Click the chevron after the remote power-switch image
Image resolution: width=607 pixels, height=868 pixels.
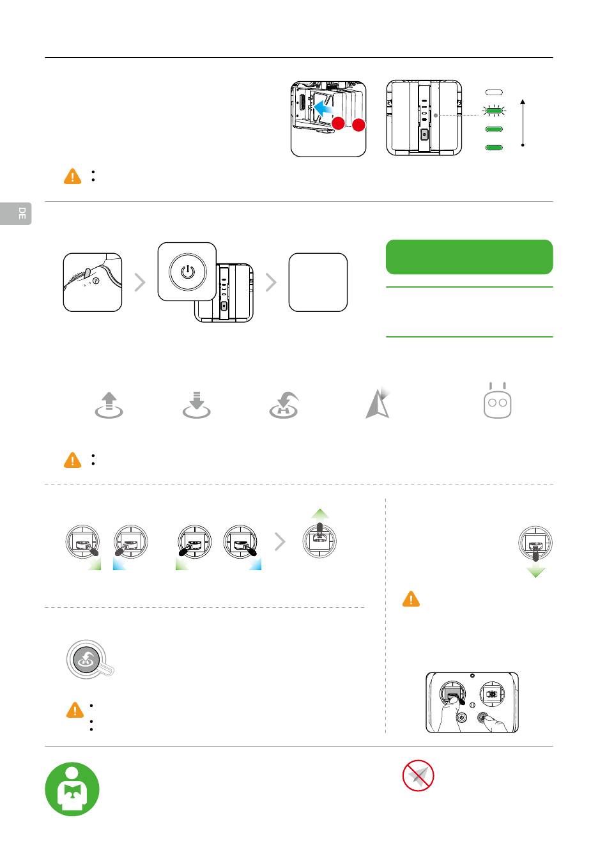(x=140, y=282)
